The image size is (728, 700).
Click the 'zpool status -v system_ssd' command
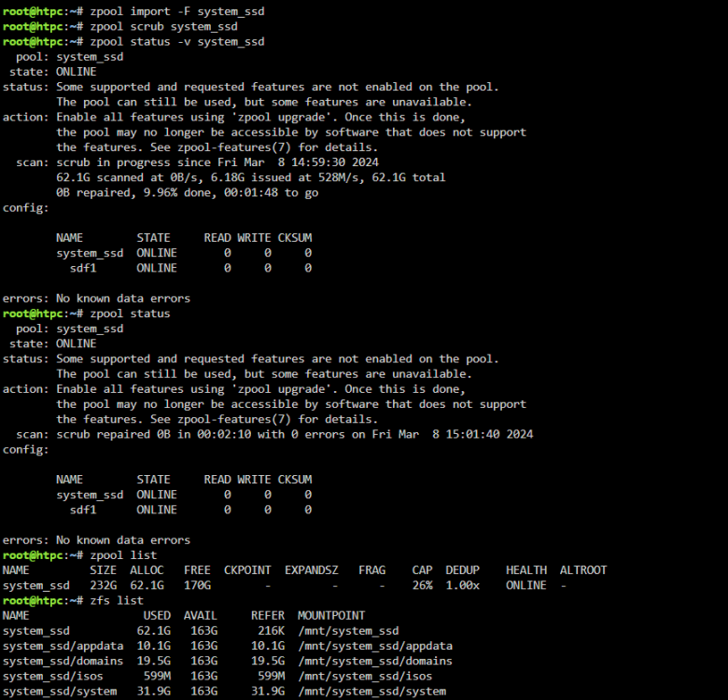(x=177, y=42)
